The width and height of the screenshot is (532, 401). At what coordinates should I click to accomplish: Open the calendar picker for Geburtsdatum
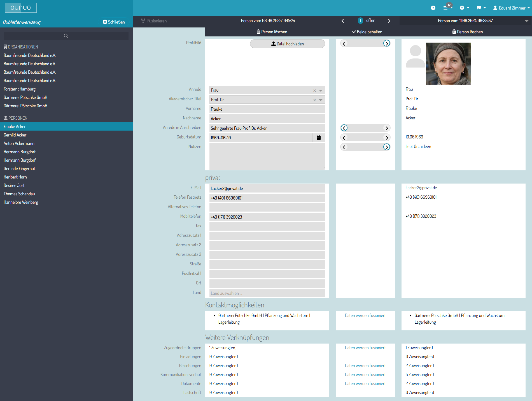319,138
